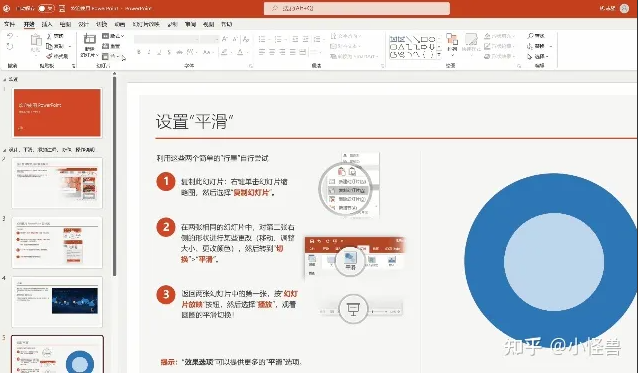Toggle the AutoSave switch

[46, 8]
